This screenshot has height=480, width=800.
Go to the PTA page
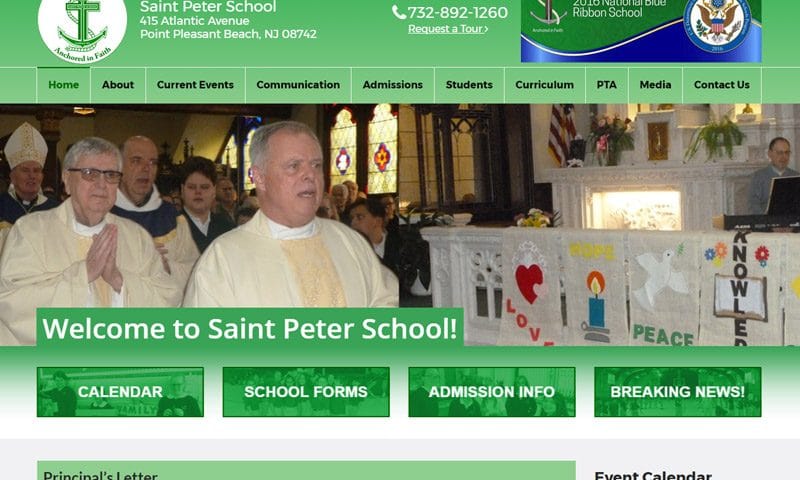pyautogui.click(x=607, y=85)
